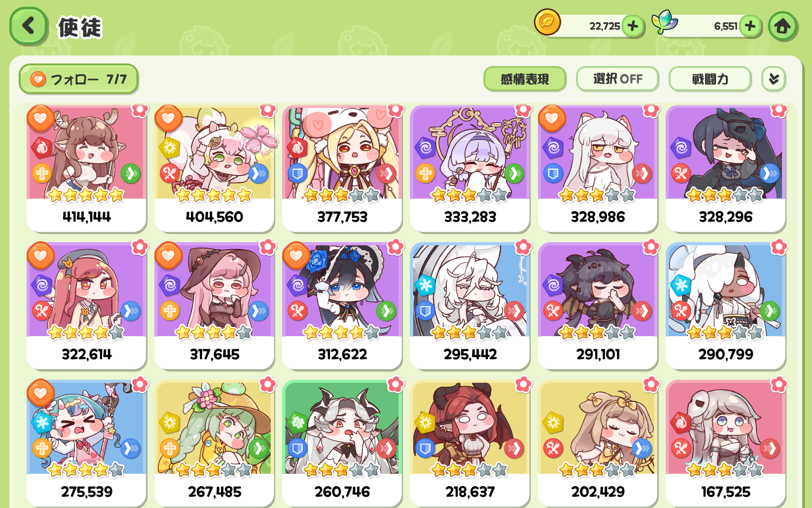Open the フォロー 7/7 follow filter

[79, 79]
